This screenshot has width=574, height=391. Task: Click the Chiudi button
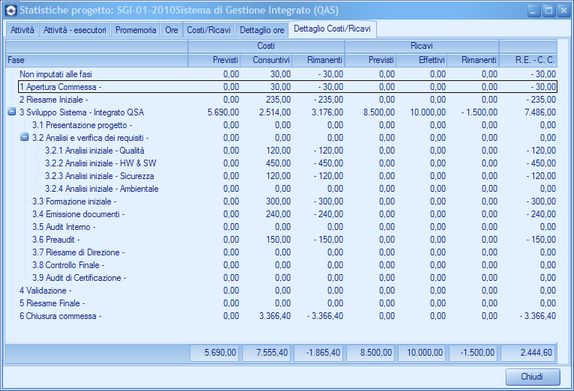point(533,376)
